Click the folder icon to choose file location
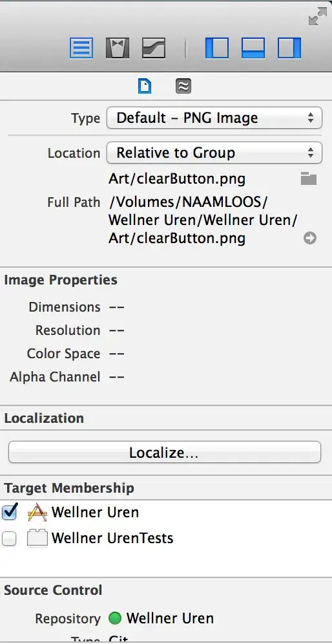Screen dimensions: 332x644 point(309,178)
